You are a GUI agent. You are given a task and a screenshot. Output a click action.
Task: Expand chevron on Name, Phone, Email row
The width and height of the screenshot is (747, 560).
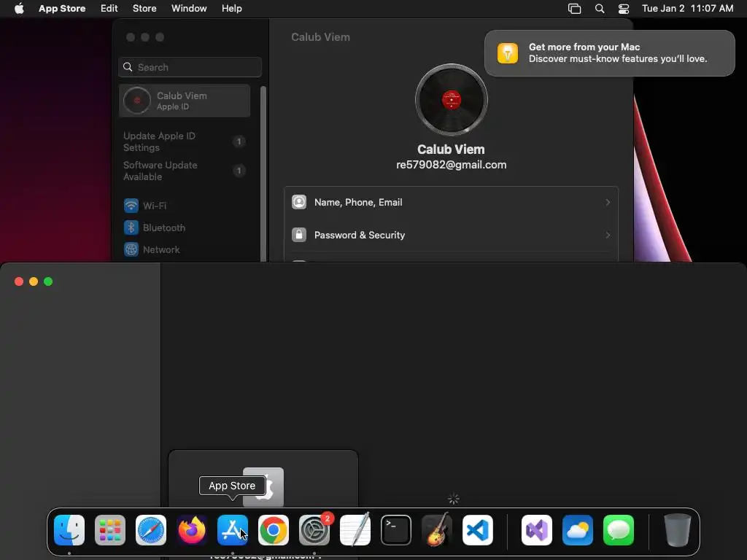pos(608,203)
